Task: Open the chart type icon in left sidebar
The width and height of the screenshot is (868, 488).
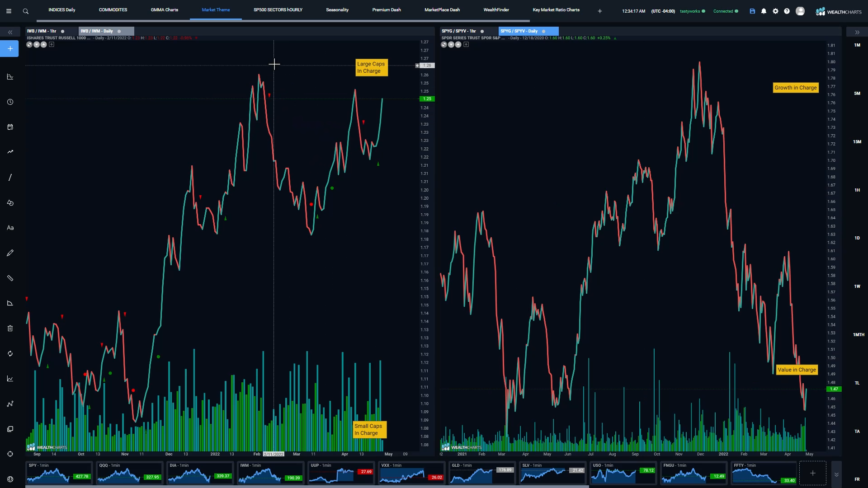Action: 10,76
